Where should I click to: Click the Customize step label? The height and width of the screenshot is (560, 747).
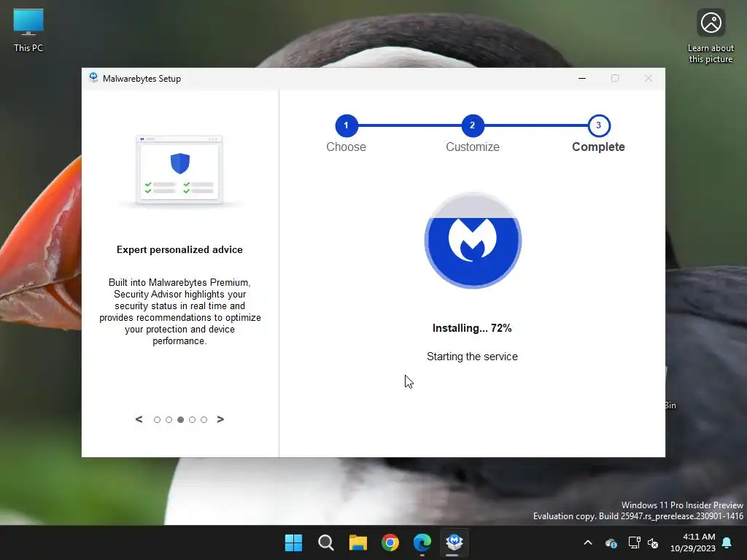473,147
